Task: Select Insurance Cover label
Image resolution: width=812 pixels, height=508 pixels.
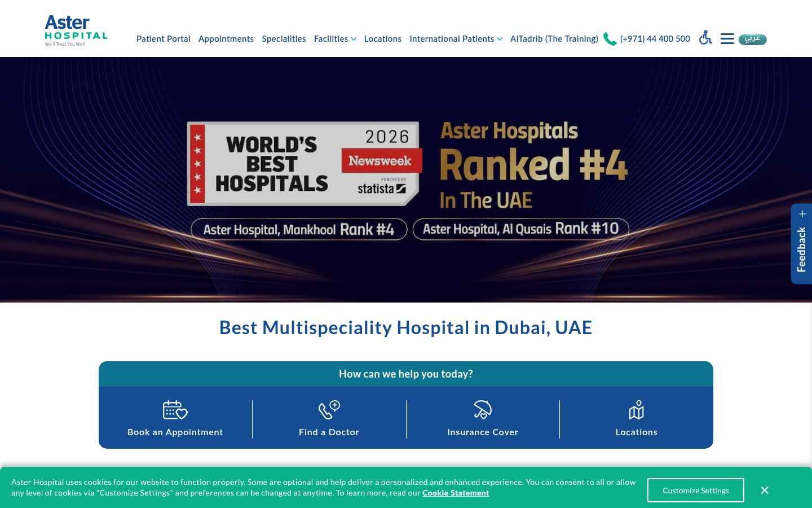Action: click(483, 432)
